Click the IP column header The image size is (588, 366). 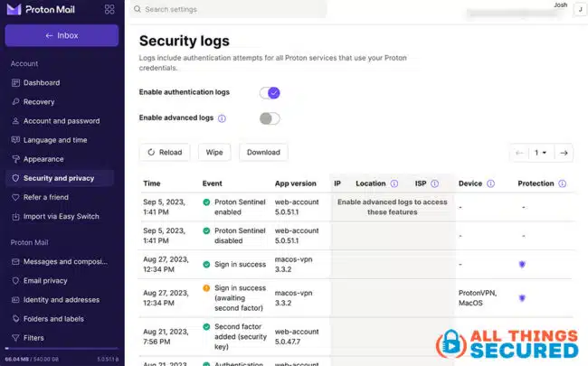pos(337,183)
